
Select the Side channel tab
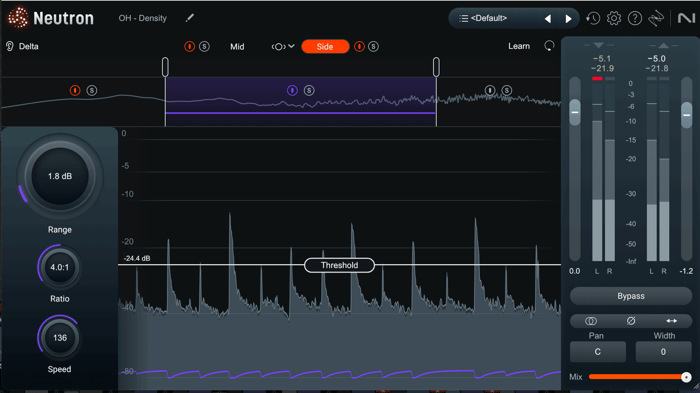[x=325, y=46]
